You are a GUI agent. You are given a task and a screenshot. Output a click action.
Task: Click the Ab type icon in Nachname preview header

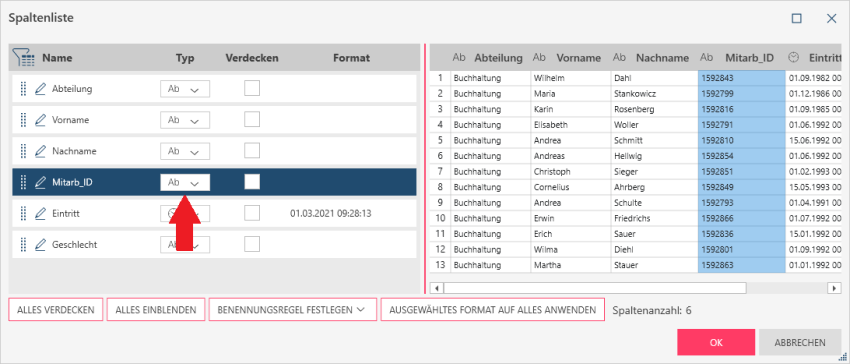tap(620, 57)
